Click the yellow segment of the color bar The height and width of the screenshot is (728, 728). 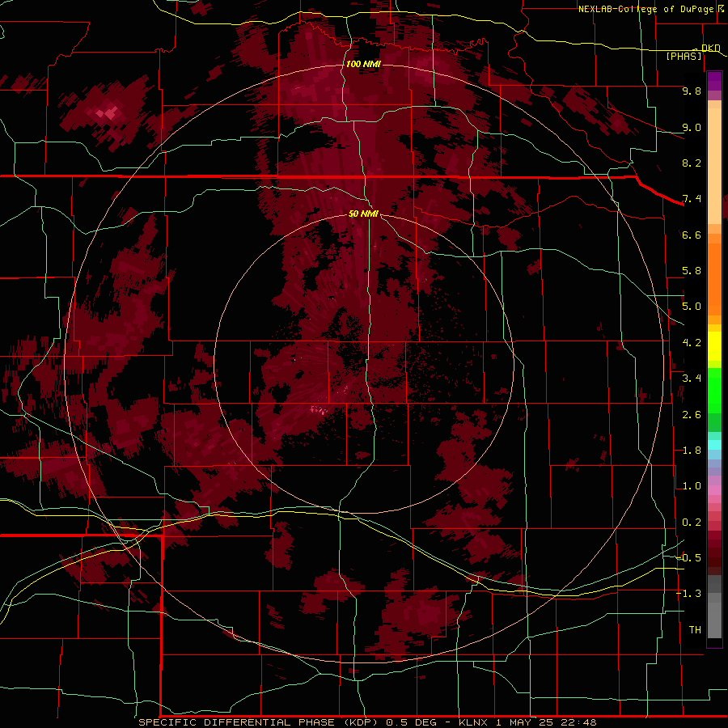714,346
